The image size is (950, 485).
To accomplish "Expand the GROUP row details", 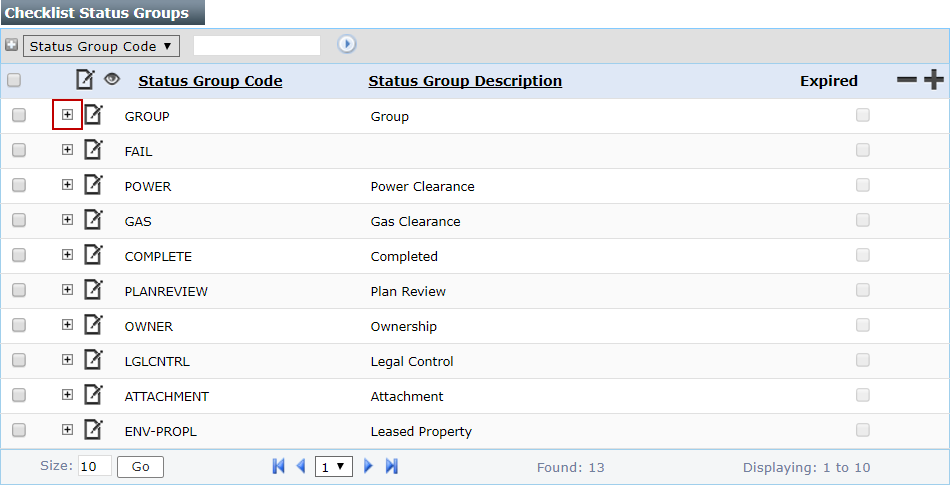I will [x=67, y=115].
